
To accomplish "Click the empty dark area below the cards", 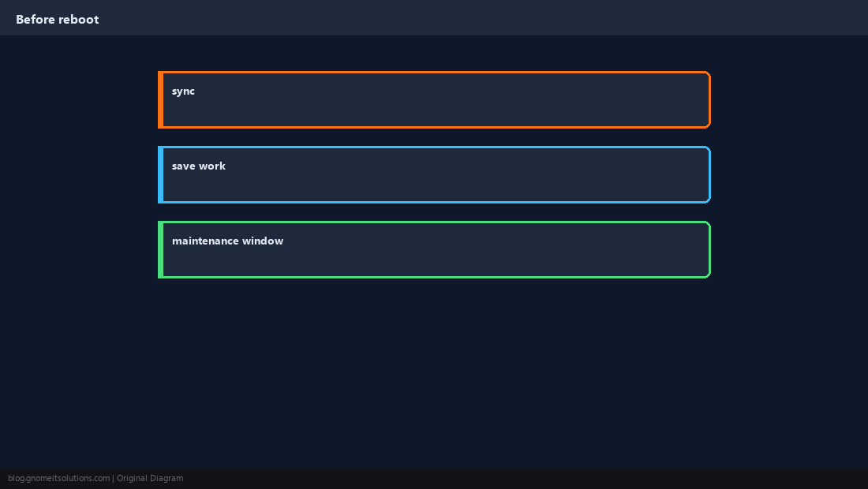I will 434,373.
